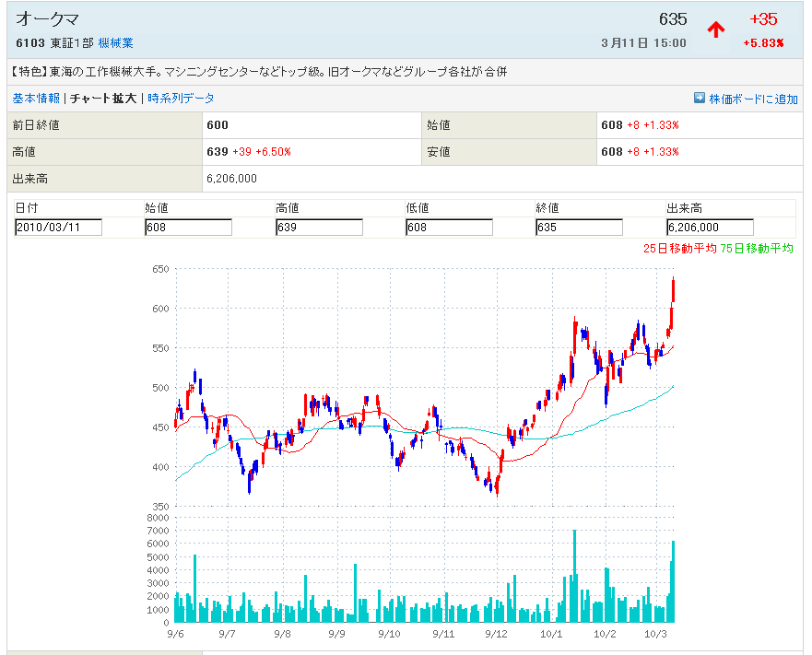Click the +5.83% change percentage
This screenshot has height=655, width=812.
763,43
